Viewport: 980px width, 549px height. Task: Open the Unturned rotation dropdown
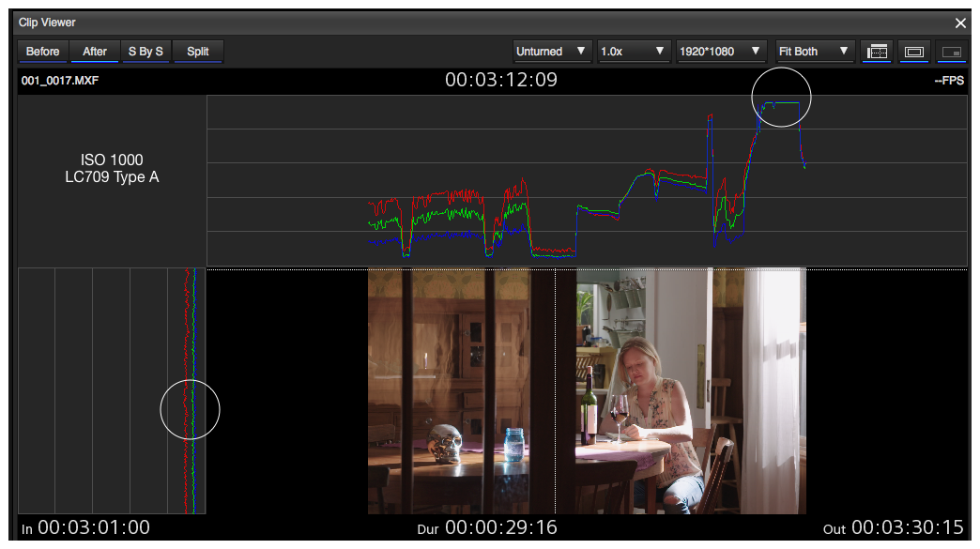coord(552,52)
